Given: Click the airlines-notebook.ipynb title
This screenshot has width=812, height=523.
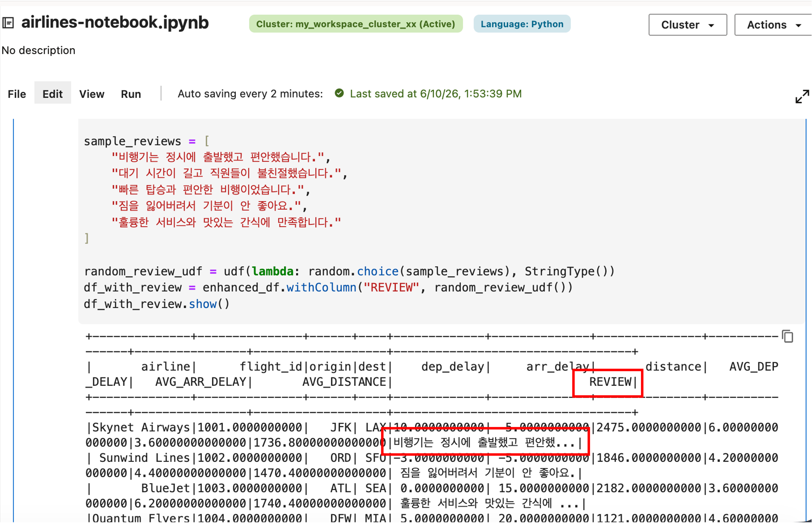Looking at the screenshot, I should click(115, 22).
